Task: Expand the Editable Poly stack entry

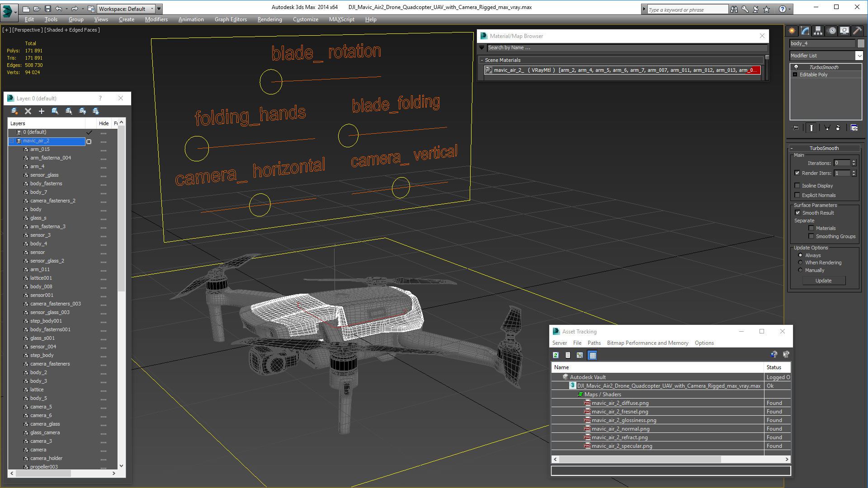Action: point(795,75)
